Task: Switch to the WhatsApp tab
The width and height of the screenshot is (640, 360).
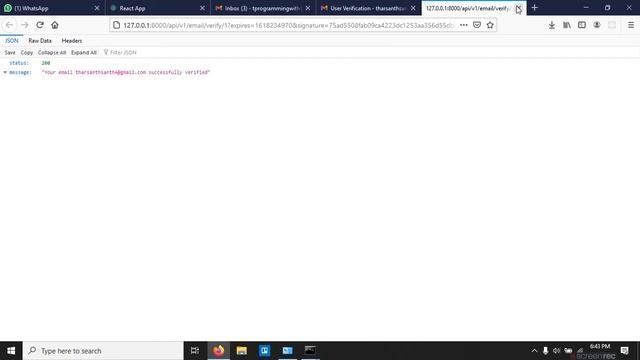Action: coord(53,8)
